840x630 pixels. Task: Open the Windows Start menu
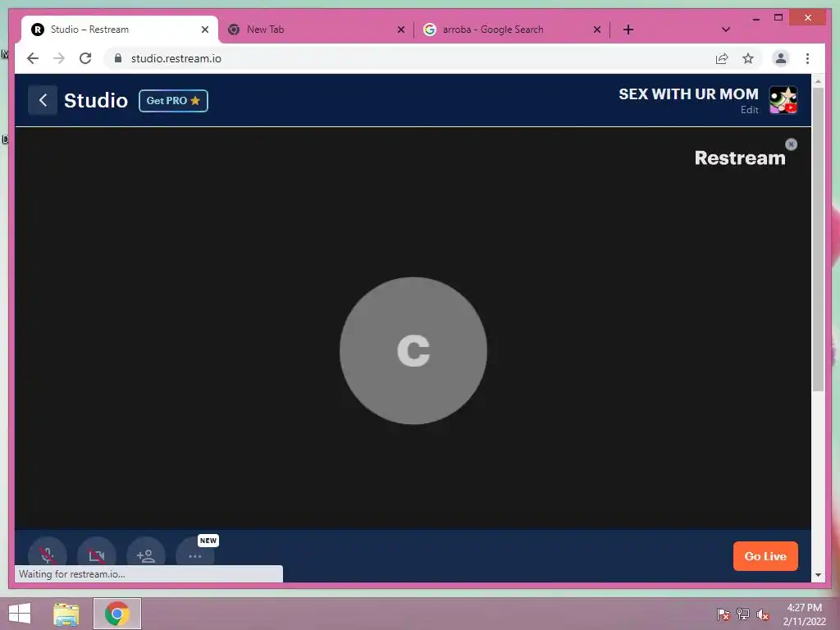20,614
